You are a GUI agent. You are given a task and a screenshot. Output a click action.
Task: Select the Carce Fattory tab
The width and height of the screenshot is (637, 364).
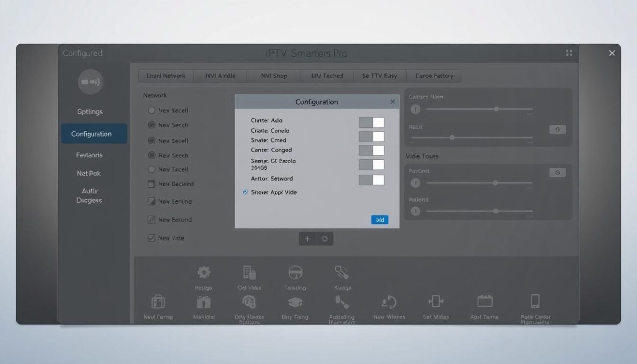pos(434,76)
